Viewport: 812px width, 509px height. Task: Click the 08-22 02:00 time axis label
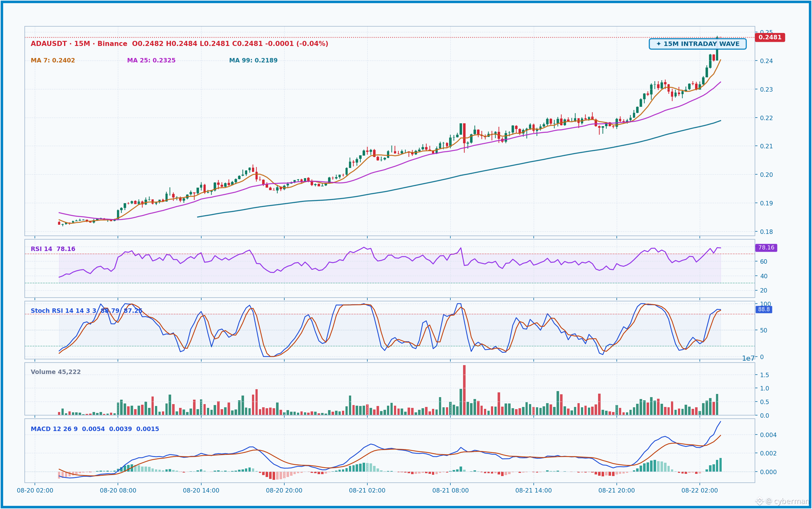700,491
